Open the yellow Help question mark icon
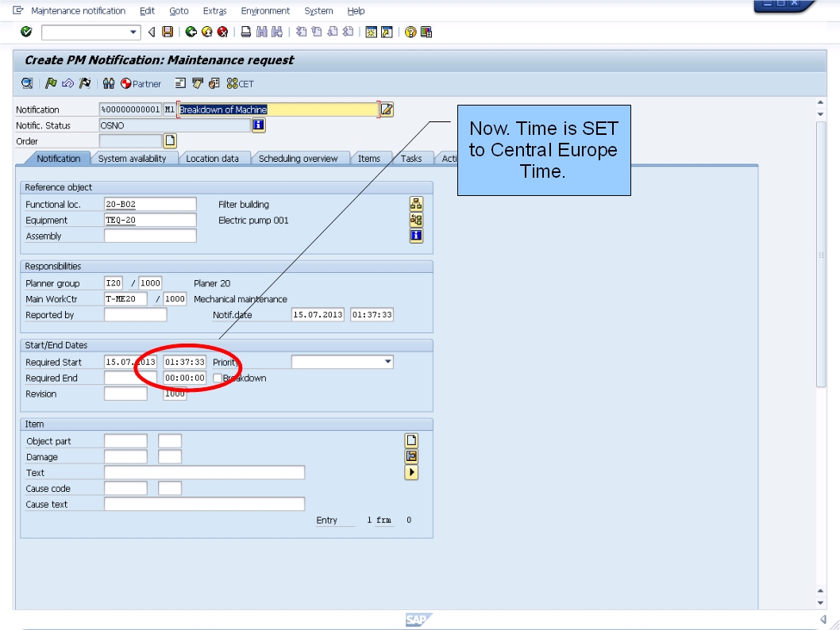Image resolution: width=840 pixels, height=630 pixels. coord(410,32)
